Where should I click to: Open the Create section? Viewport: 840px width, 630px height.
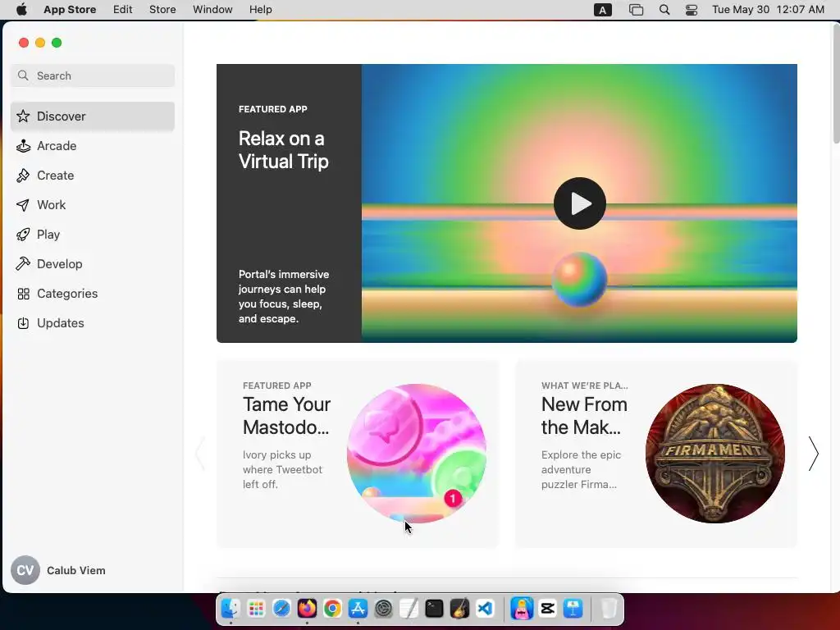(93, 176)
